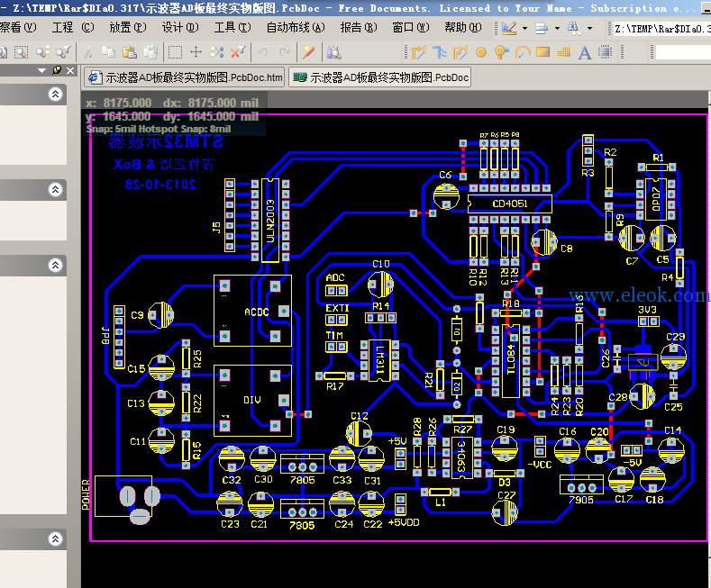Select the LM311 comparator component
Screen dimensions: 711x588
pyautogui.click(x=380, y=360)
